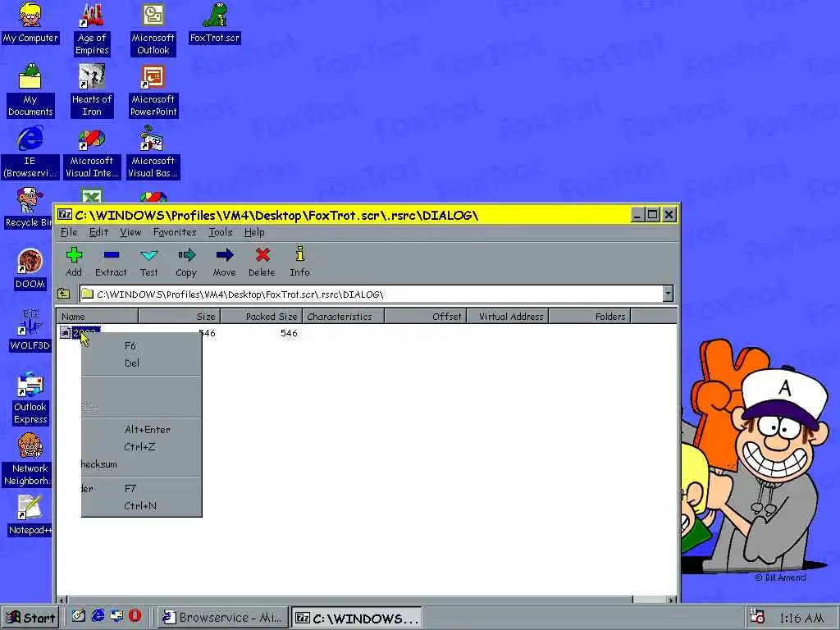The height and width of the screenshot is (630, 840).
Task: Go up one folder level icon
Action: (x=64, y=294)
